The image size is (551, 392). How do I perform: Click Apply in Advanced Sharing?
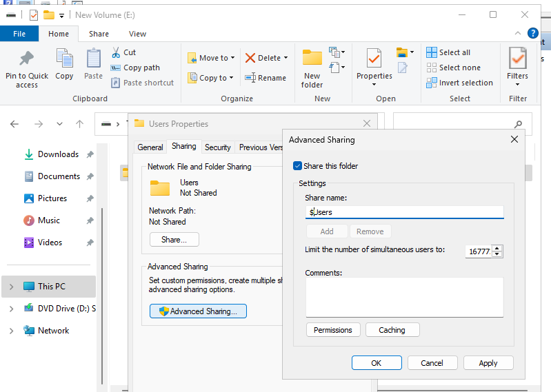point(488,363)
